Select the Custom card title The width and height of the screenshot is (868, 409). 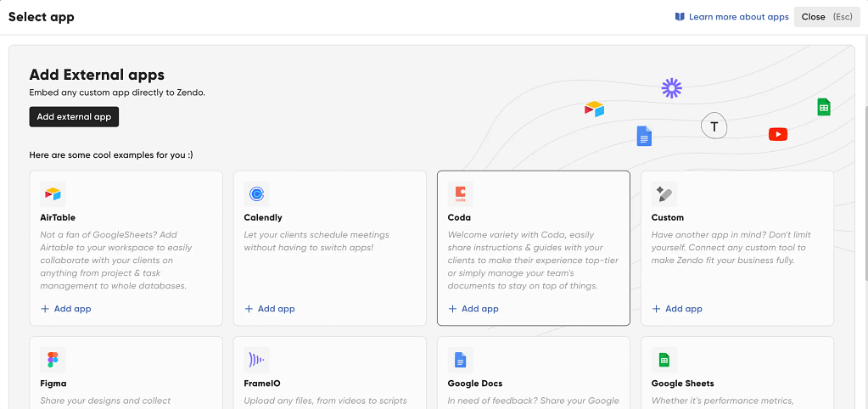668,217
